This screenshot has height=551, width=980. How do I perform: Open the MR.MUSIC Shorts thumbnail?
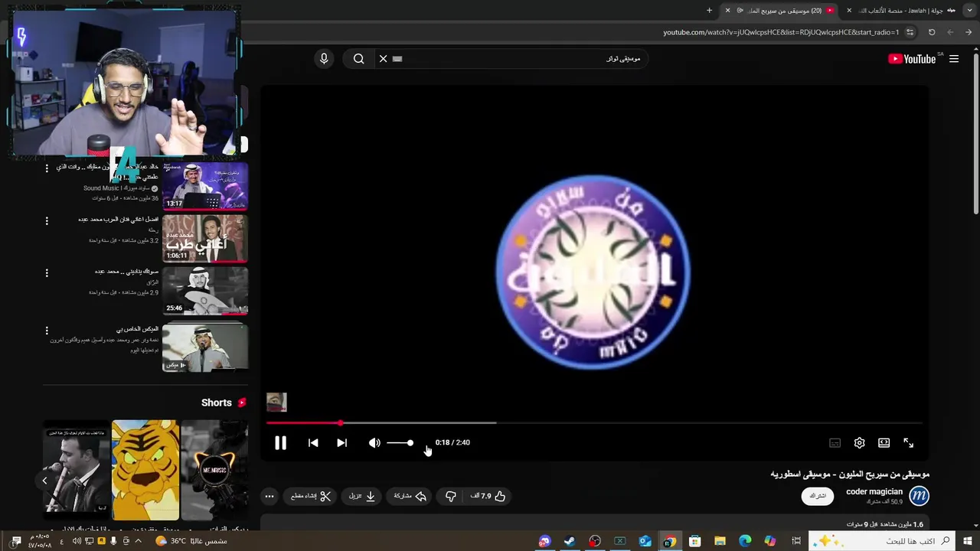click(x=214, y=470)
